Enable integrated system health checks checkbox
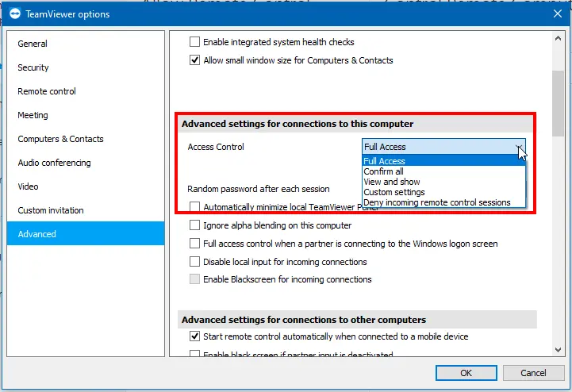 [x=194, y=41]
